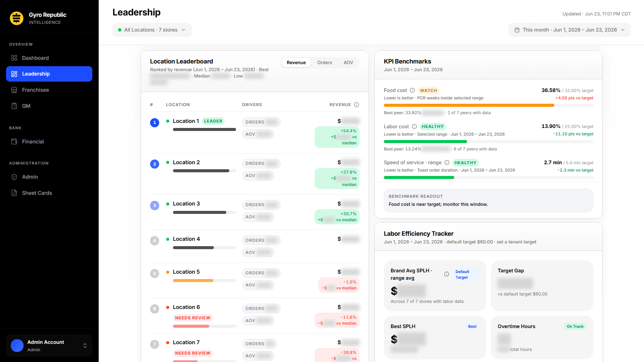Click rank badge 5 for Location 5
The width and height of the screenshot is (644, 362).
point(154,274)
